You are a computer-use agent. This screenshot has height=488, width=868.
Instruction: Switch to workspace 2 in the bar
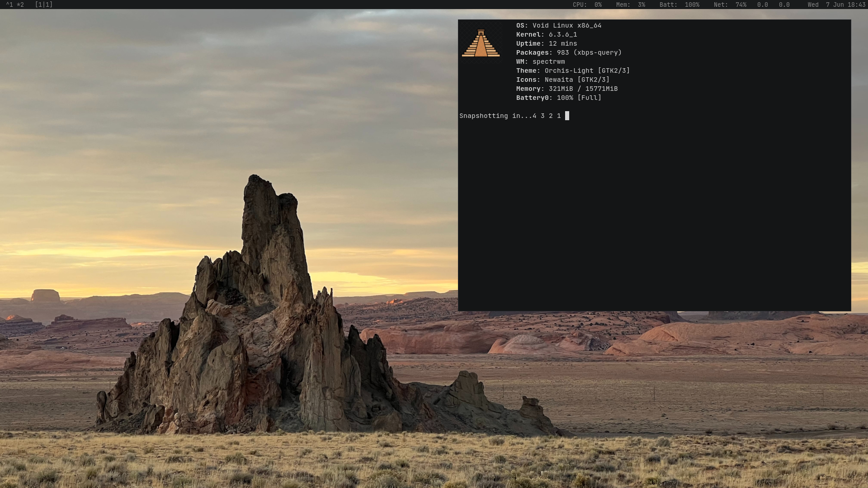pyautogui.click(x=20, y=5)
